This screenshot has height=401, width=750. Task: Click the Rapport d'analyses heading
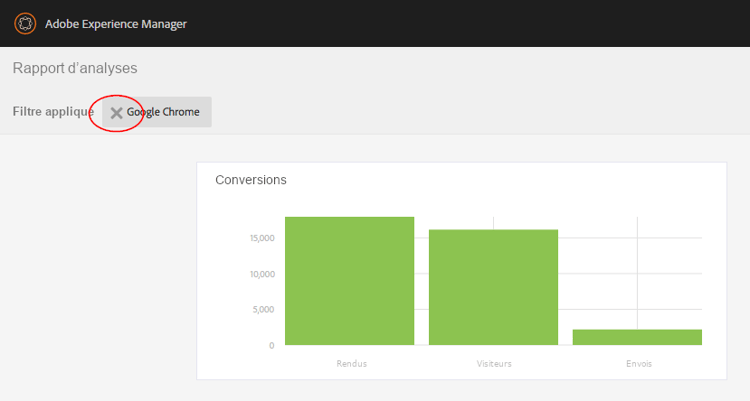75,68
